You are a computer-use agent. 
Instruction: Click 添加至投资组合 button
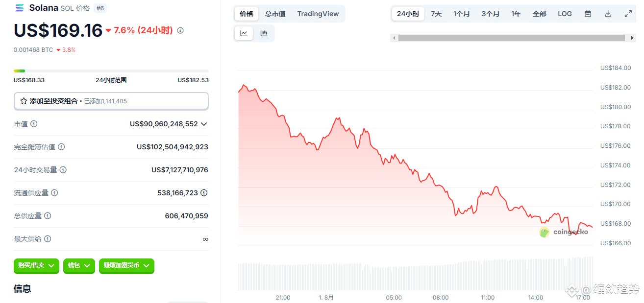tap(111, 101)
